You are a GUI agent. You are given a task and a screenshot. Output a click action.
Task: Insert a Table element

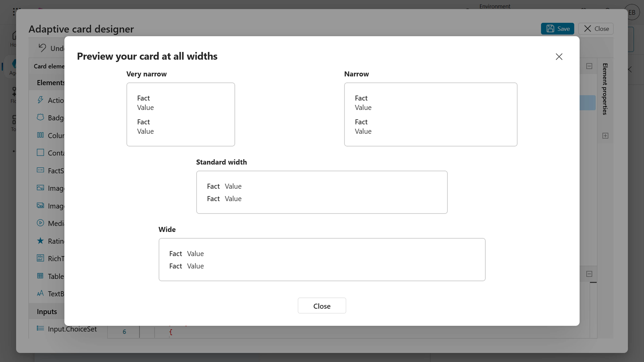[x=41, y=276]
